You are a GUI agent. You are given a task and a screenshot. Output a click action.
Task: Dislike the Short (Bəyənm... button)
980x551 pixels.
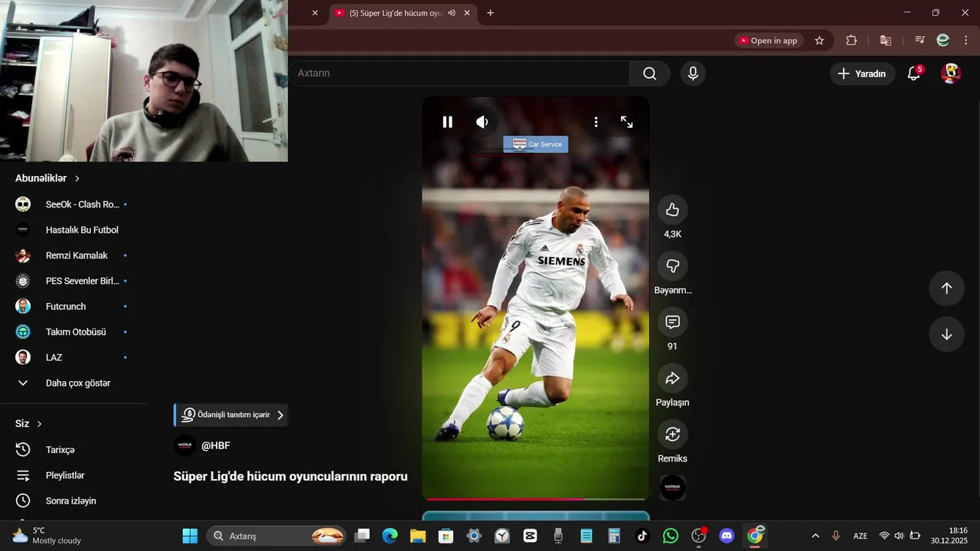tap(672, 266)
